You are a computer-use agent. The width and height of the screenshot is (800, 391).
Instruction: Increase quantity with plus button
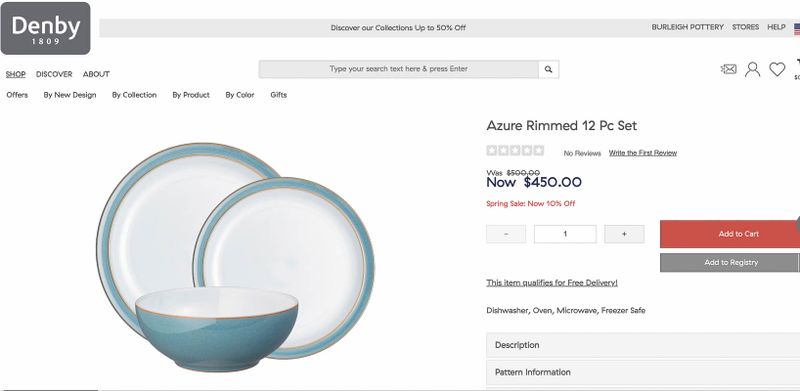click(624, 234)
